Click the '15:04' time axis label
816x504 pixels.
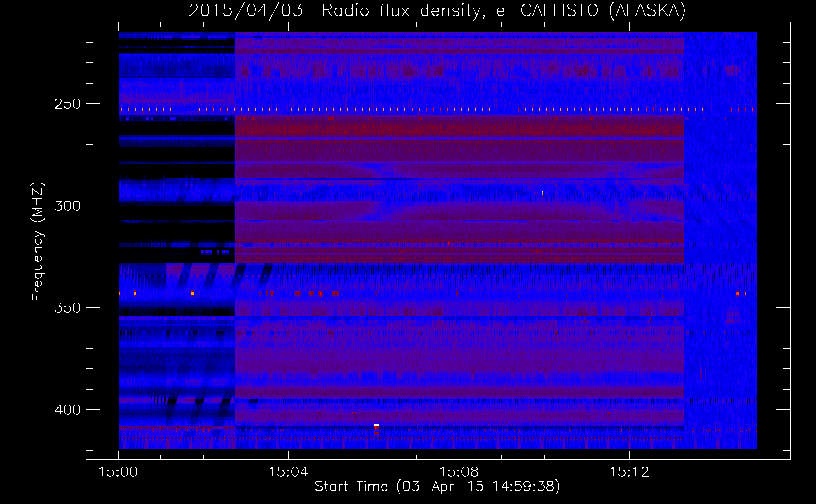(288, 472)
